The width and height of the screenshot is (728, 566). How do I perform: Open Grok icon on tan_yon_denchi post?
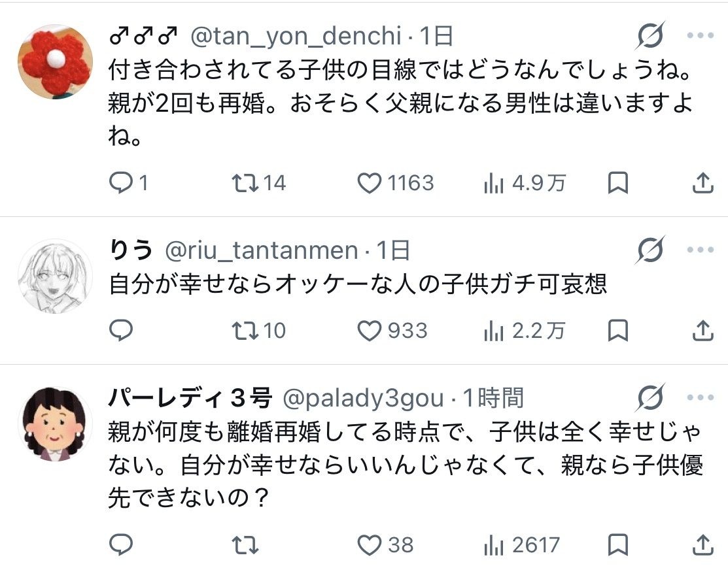pos(650,36)
